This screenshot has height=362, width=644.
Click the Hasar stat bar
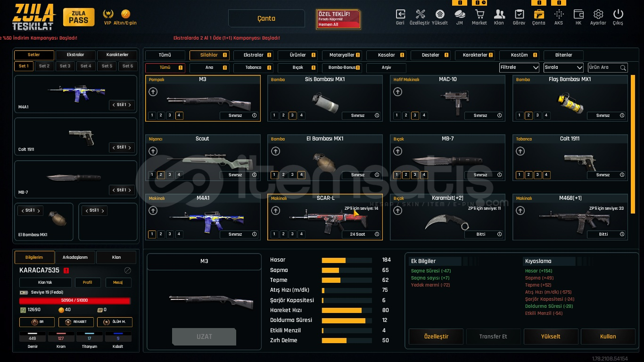347,260
